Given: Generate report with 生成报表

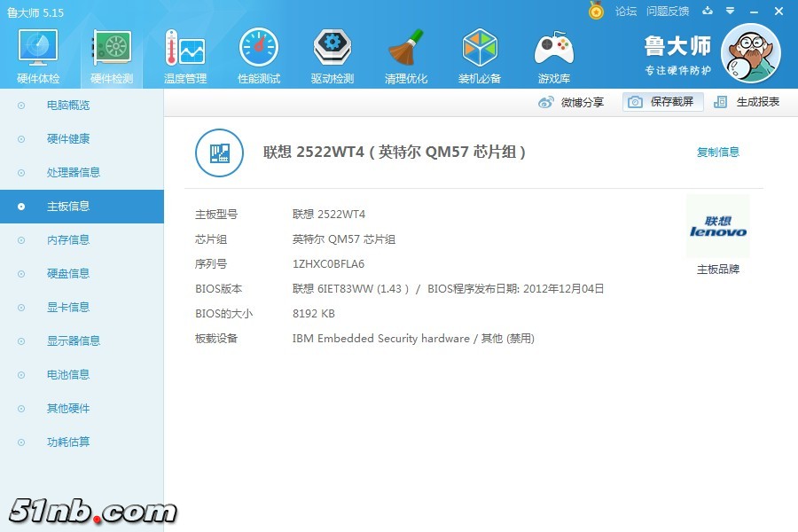Looking at the screenshot, I should click(747, 102).
